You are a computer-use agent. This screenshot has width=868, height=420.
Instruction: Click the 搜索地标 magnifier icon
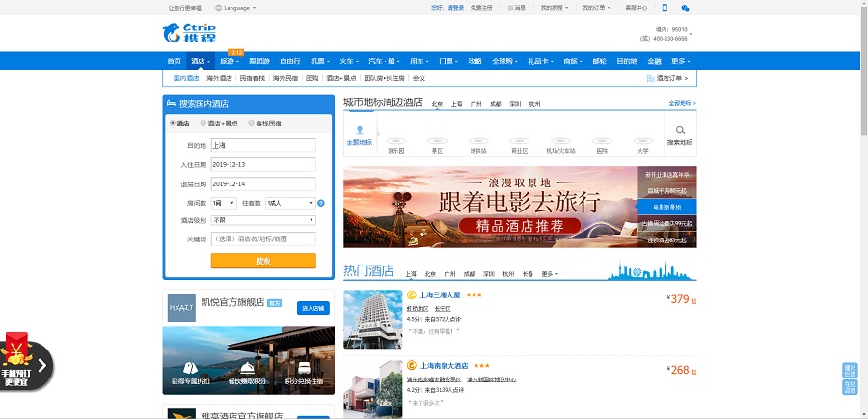[x=680, y=130]
